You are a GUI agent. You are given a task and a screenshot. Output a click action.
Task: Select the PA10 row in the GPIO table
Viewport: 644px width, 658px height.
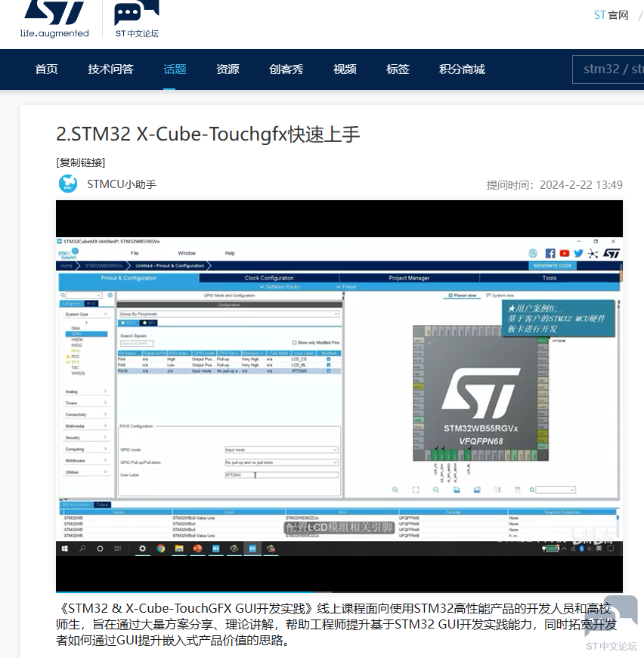[229, 371]
